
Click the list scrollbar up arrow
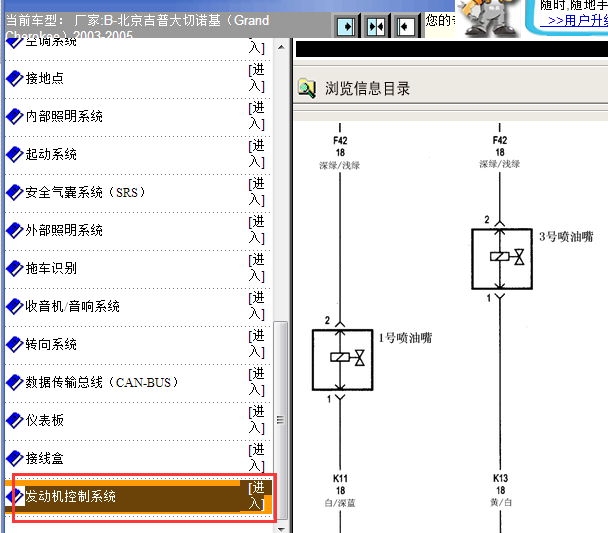[281, 47]
